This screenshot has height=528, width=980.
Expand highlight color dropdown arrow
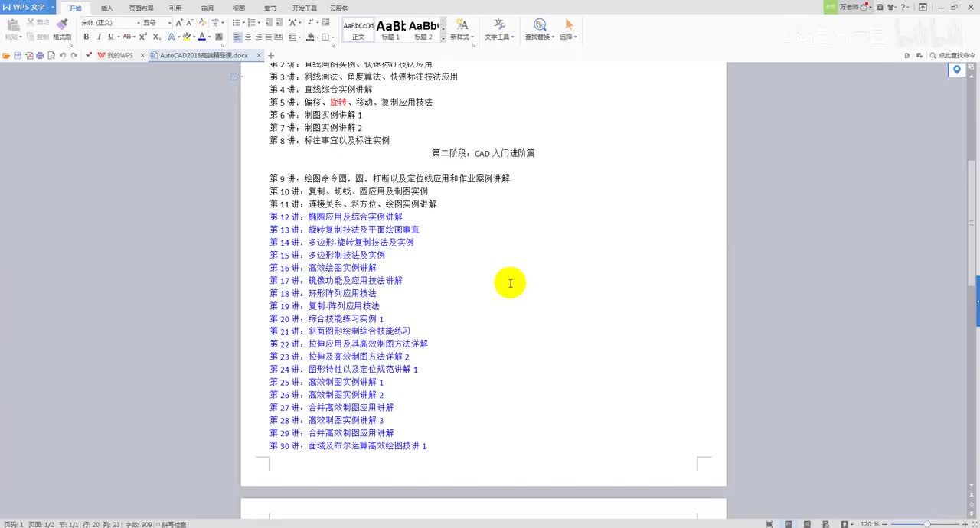(x=194, y=37)
